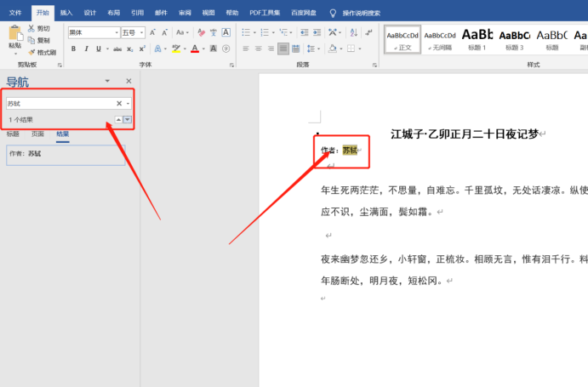Toggle underline formatting
The height and width of the screenshot is (387, 588).
tap(99, 48)
